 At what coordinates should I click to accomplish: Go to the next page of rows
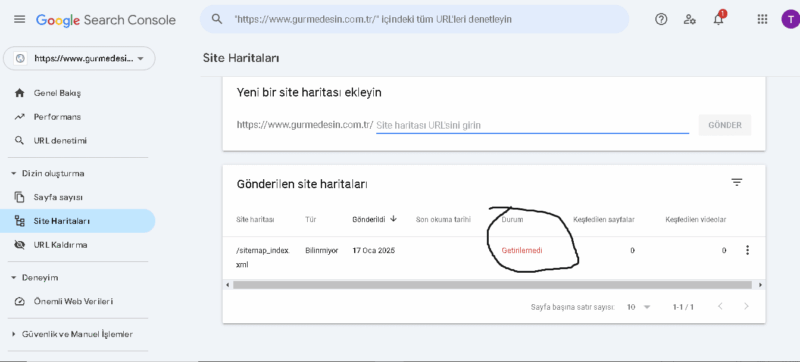coord(746,306)
